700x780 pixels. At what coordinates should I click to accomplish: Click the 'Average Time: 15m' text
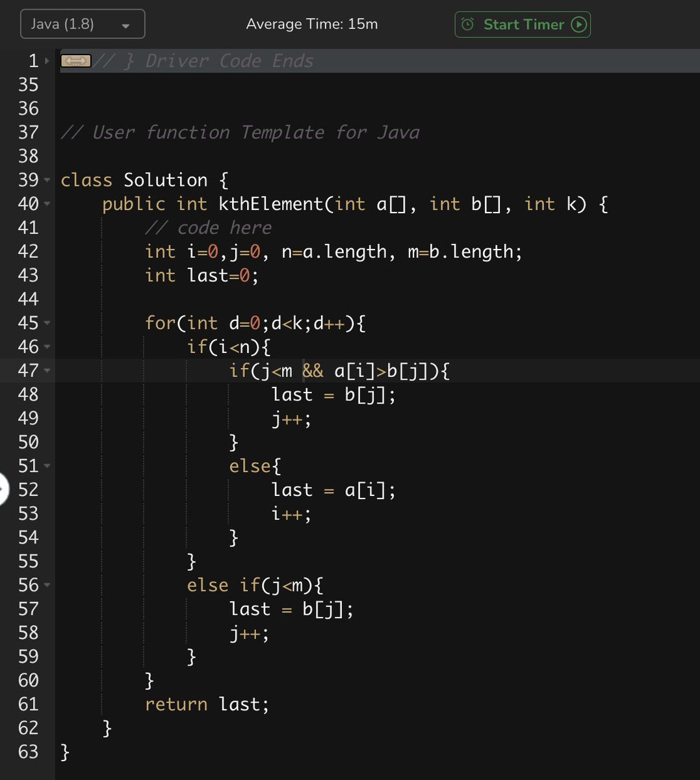(312, 25)
